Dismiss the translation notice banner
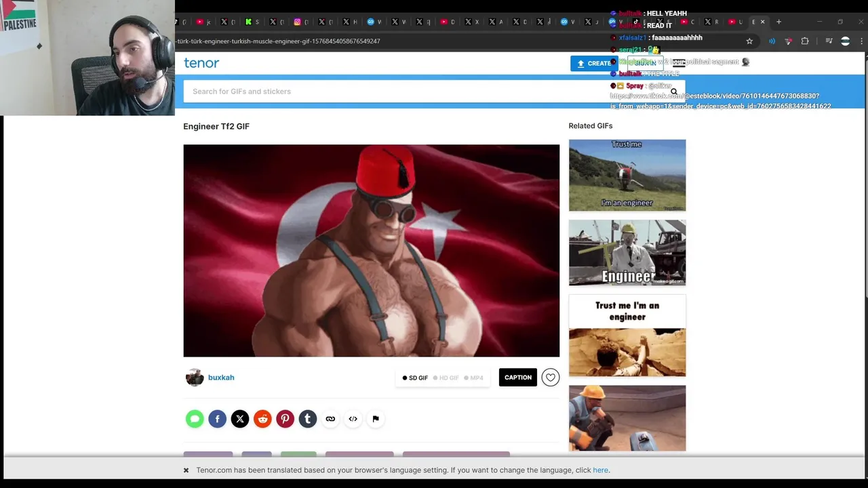This screenshot has height=488, width=868. (x=186, y=470)
